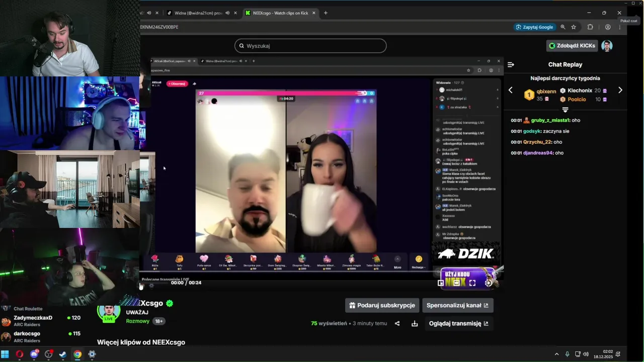The height and width of the screenshot is (362, 644).
Task: Open Discord from the taskbar
Action: (34, 354)
